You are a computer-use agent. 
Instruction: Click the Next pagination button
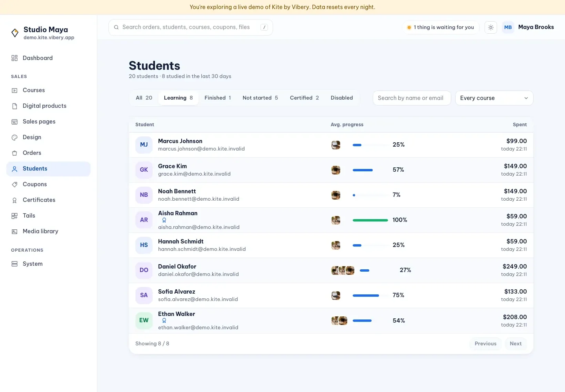pos(516,344)
